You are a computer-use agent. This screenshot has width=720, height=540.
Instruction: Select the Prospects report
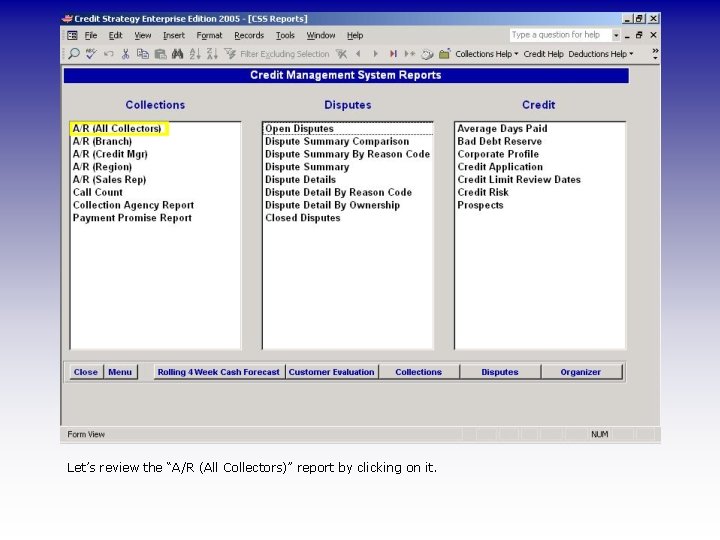point(480,205)
